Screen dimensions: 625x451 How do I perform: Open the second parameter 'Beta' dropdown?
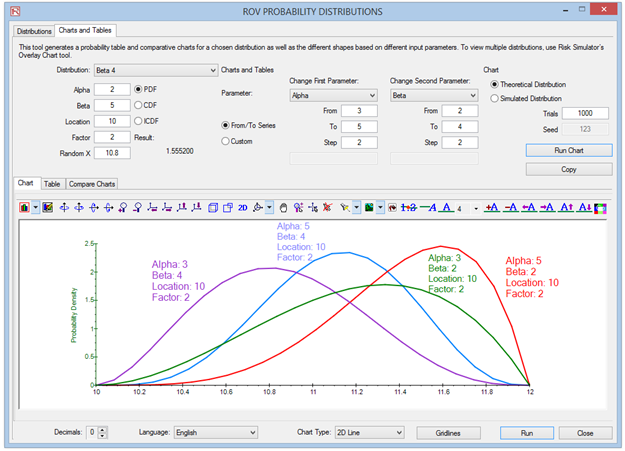coord(434,95)
